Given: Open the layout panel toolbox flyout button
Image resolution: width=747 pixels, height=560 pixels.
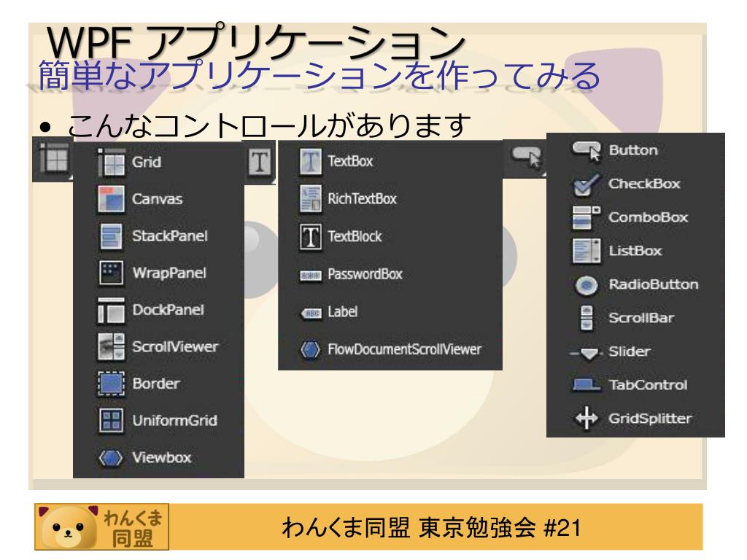Looking at the screenshot, I should (x=53, y=159).
